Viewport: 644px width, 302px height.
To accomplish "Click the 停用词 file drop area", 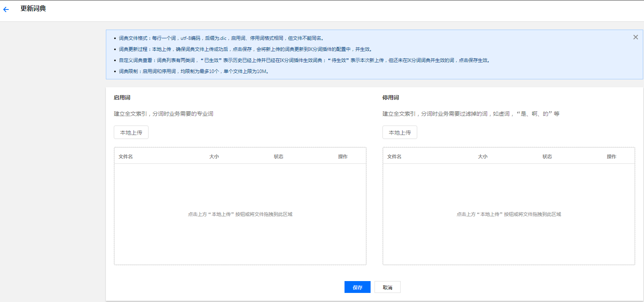I will (x=509, y=214).
